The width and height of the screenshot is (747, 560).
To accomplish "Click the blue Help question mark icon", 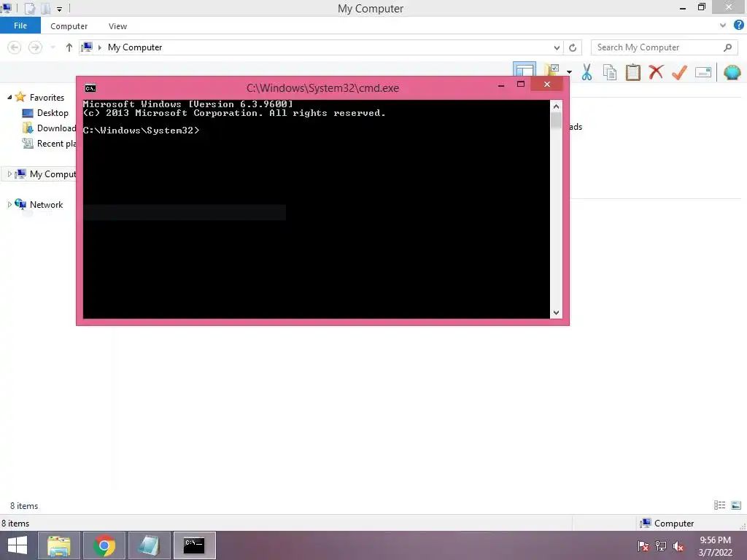I will (x=739, y=26).
